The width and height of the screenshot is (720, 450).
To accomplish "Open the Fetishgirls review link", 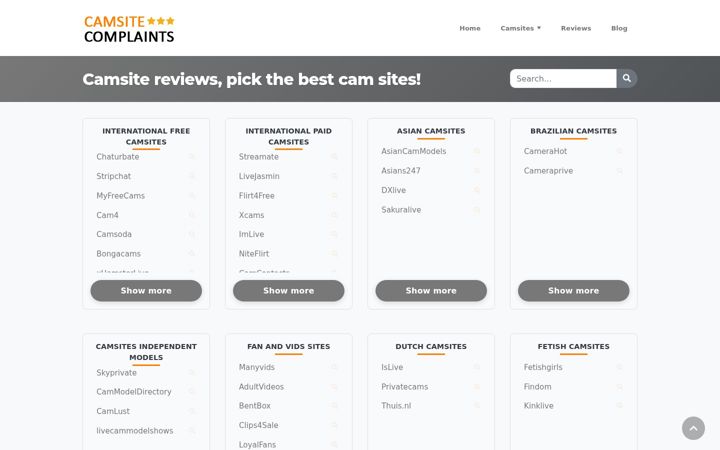I will click(543, 367).
